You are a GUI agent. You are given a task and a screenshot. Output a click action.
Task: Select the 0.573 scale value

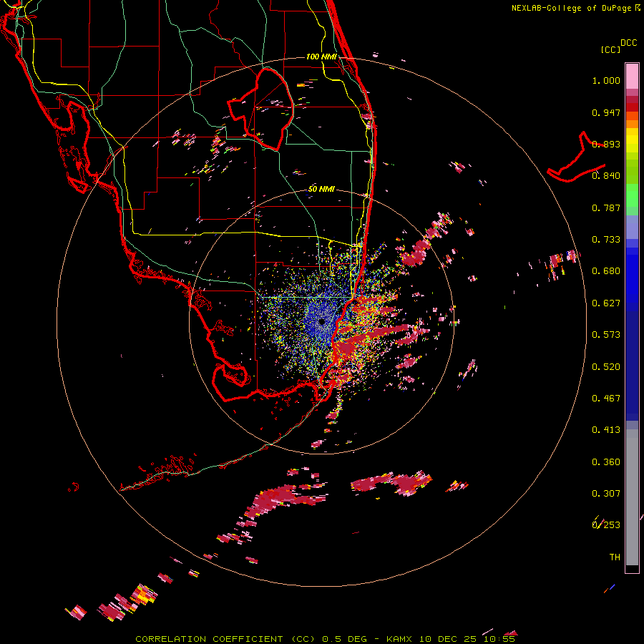click(x=606, y=335)
